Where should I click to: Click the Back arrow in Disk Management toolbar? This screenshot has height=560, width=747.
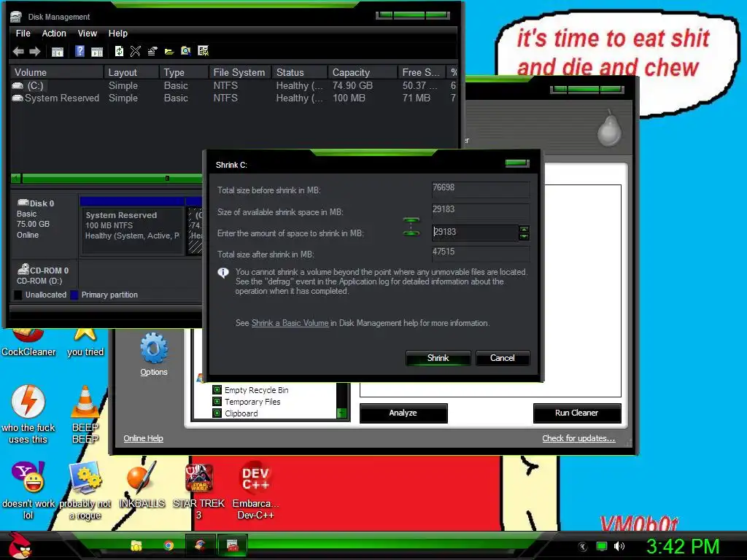click(x=18, y=51)
